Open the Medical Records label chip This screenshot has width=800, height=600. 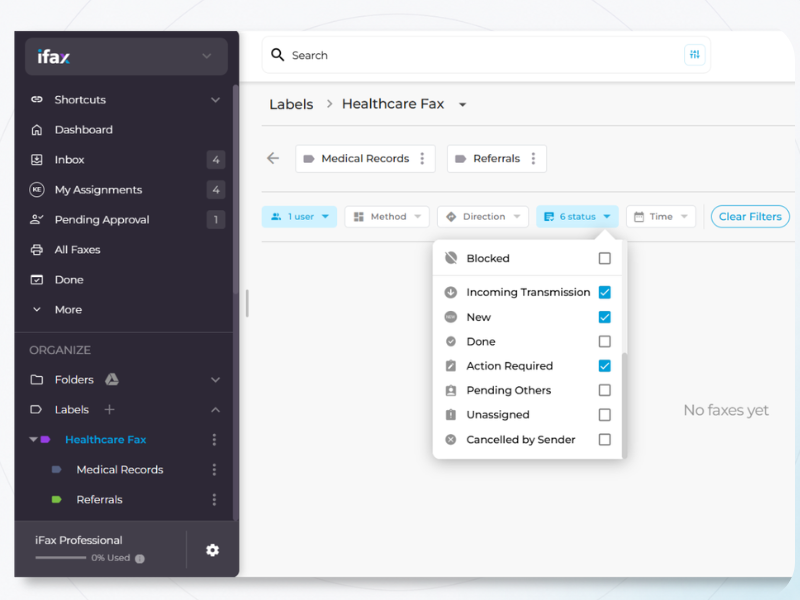(365, 159)
